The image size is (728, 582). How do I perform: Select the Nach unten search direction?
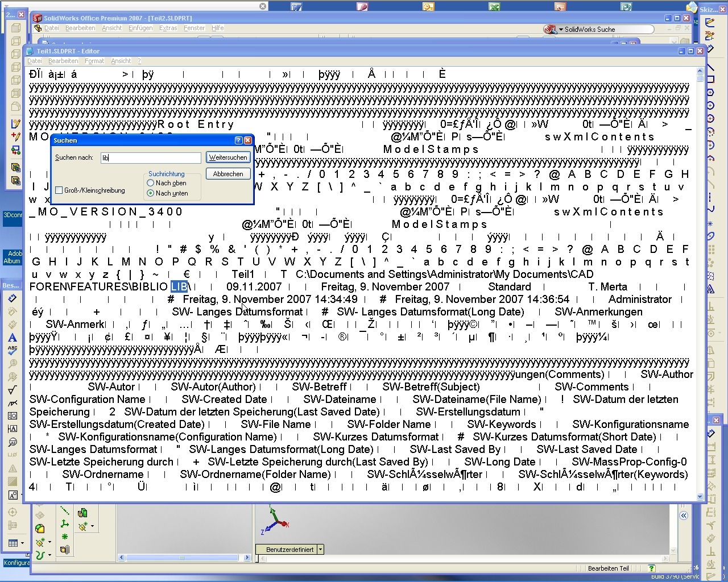coord(150,193)
